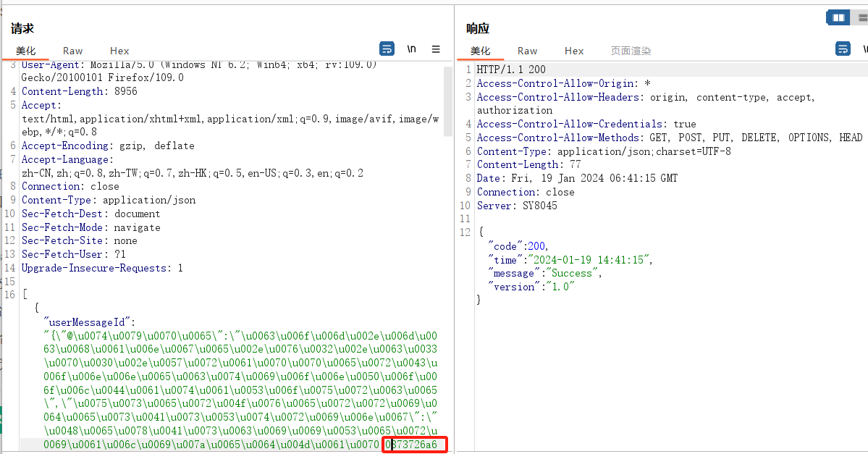868x454 pixels.
Task: Switch to the Raw tab in the response panel
Action: pyautogui.click(x=527, y=51)
